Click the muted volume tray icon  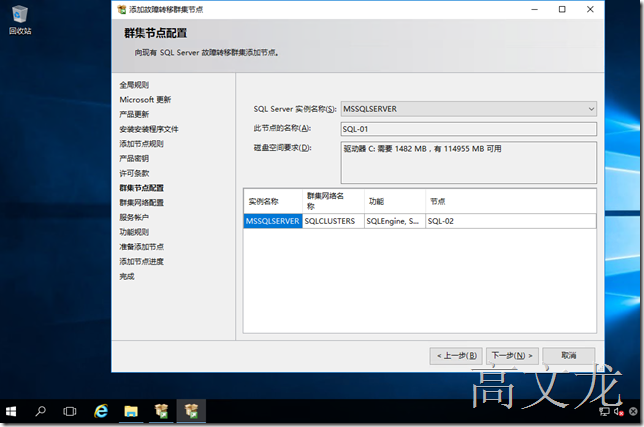click(619, 411)
